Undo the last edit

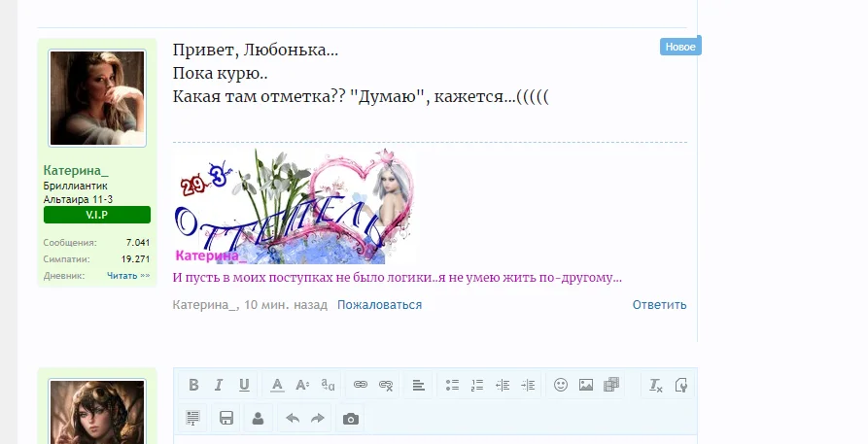tap(293, 418)
